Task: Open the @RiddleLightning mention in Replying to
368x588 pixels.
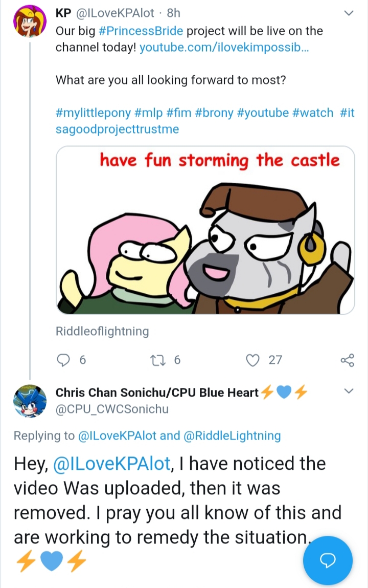Action: [x=232, y=435]
